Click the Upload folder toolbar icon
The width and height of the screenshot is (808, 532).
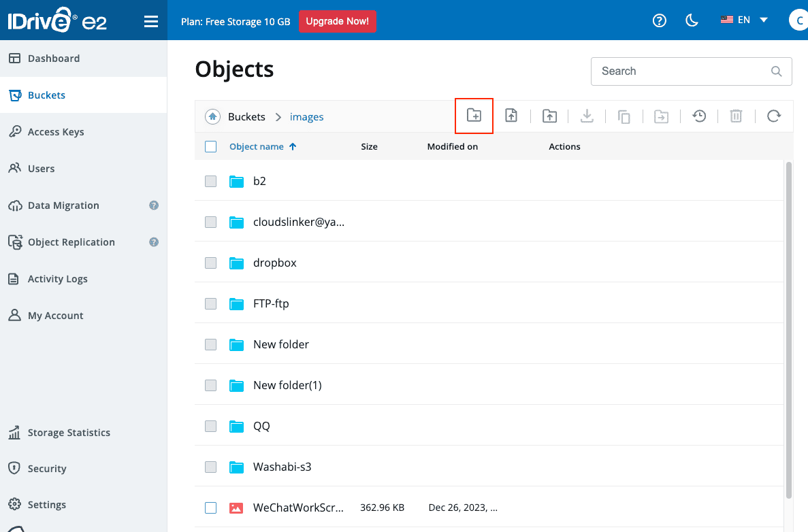pos(549,116)
